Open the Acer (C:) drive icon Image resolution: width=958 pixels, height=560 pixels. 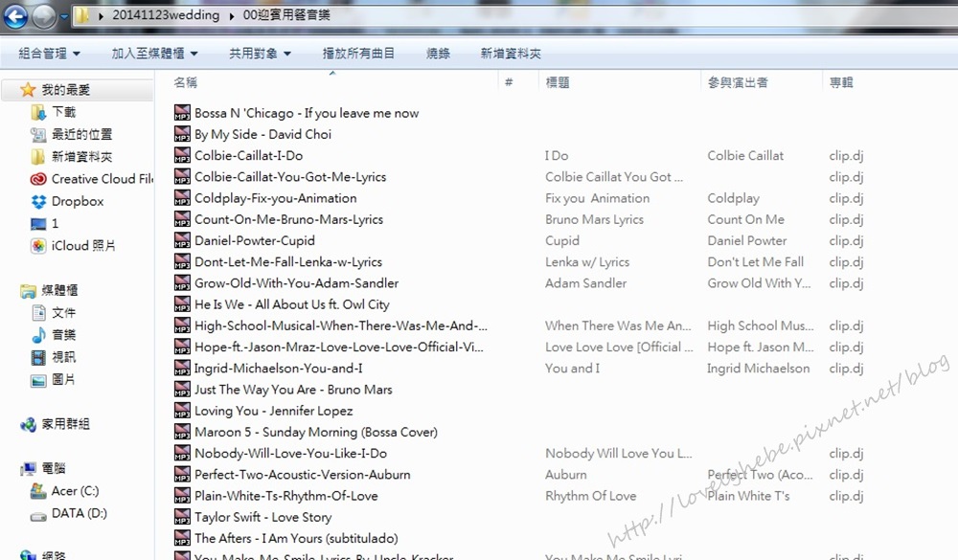pos(38,491)
